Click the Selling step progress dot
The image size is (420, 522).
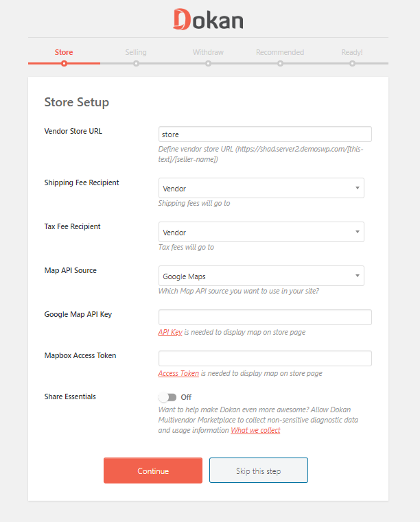(x=136, y=63)
